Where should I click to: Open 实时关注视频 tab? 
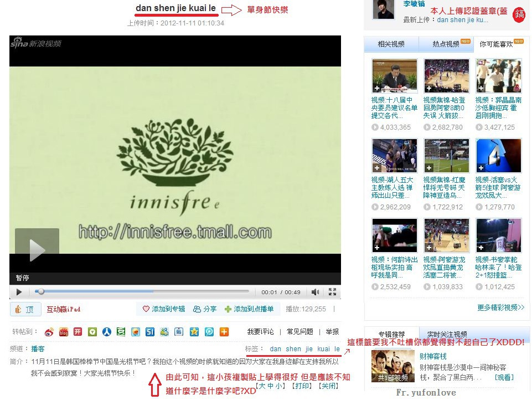pos(447,334)
